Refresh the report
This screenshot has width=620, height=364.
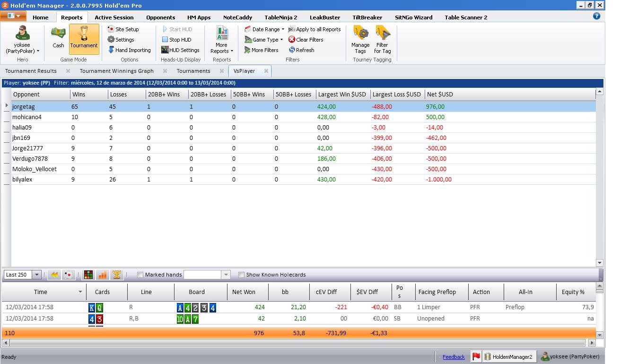click(301, 50)
